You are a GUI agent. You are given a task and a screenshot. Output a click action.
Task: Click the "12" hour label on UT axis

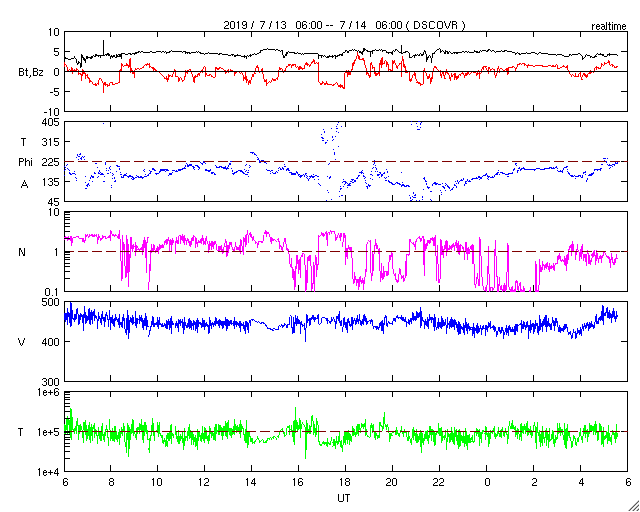pyautogui.click(x=204, y=484)
